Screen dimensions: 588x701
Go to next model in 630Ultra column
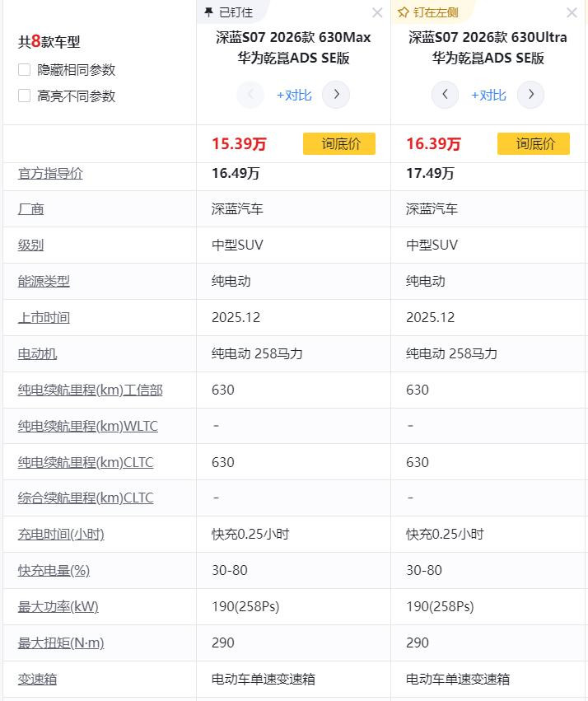pos(531,95)
